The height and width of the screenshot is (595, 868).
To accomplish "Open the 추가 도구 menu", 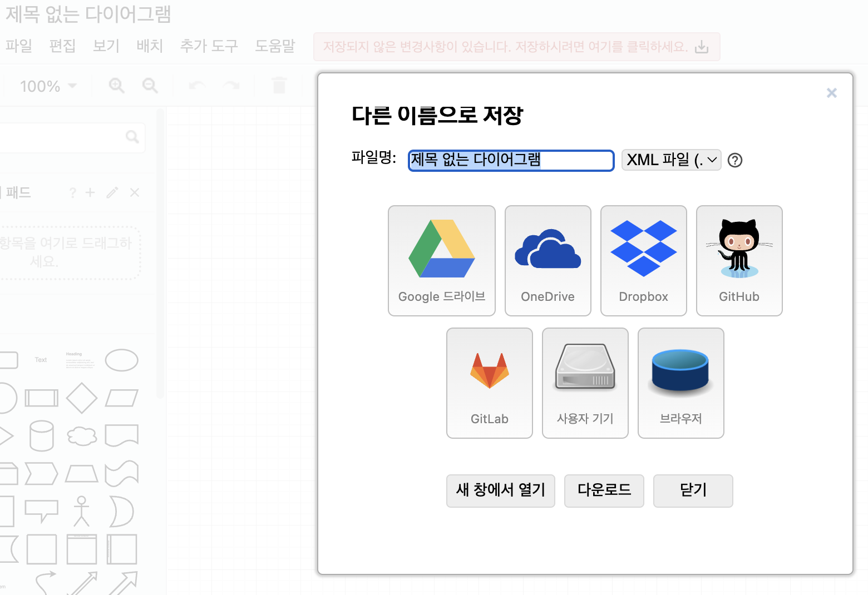I will [209, 46].
